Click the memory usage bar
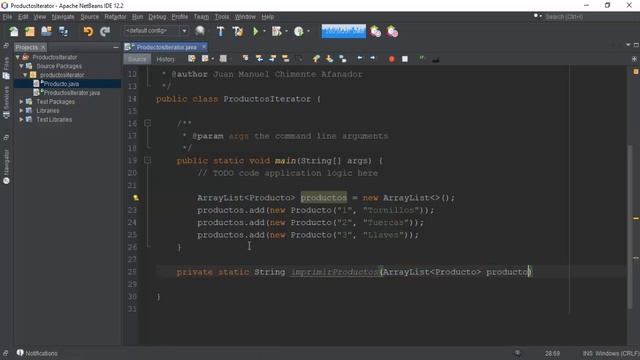Viewport: 640px width, 360px height. pos(344,31)
